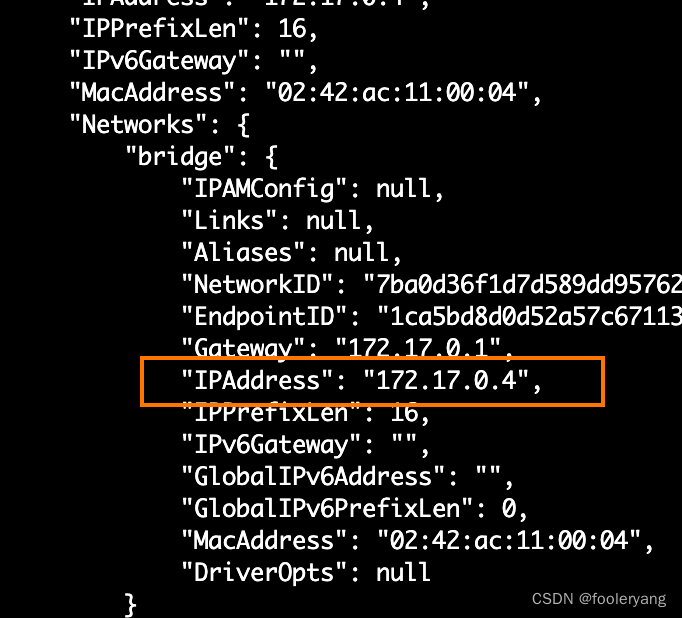
Task: Click the NetworkID value string
Action: point(523,284)
